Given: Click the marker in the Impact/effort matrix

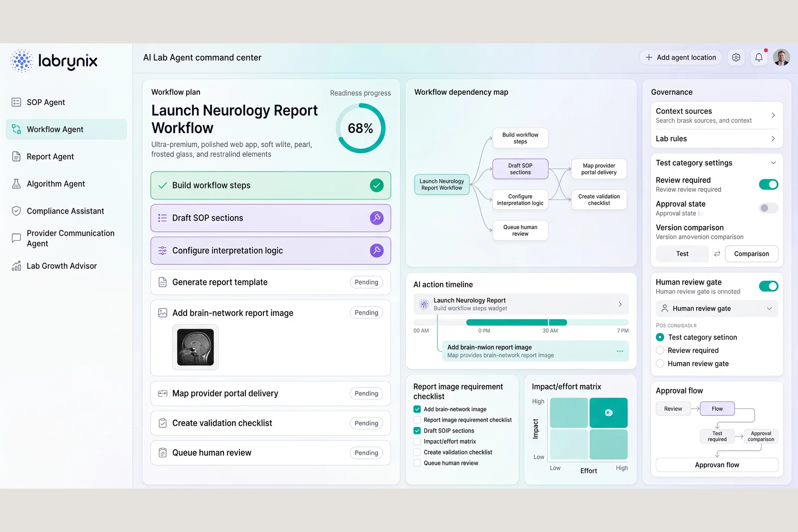Looking at the screenshot, I should click(608, 412).
